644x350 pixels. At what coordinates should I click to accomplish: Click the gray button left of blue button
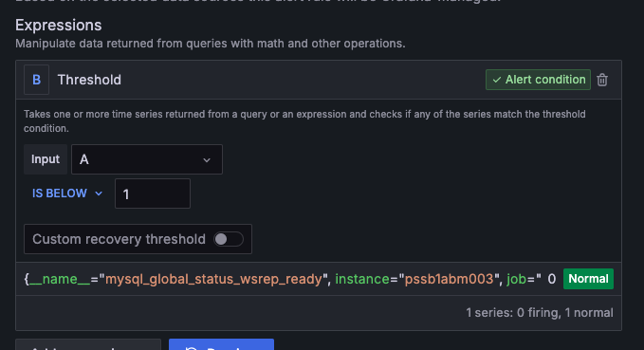88,344
